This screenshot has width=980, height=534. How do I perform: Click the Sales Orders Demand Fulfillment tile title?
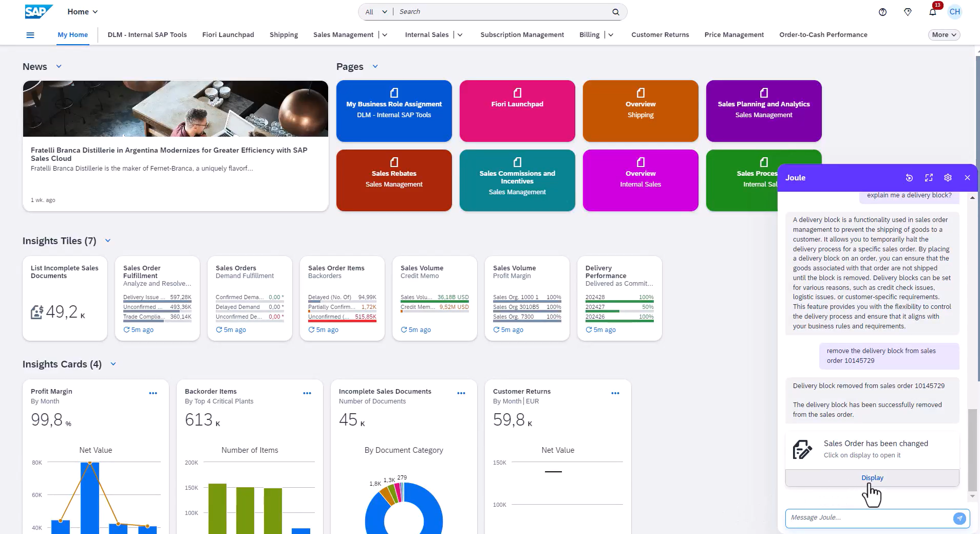pyautogui.click(x=236, y=268)
